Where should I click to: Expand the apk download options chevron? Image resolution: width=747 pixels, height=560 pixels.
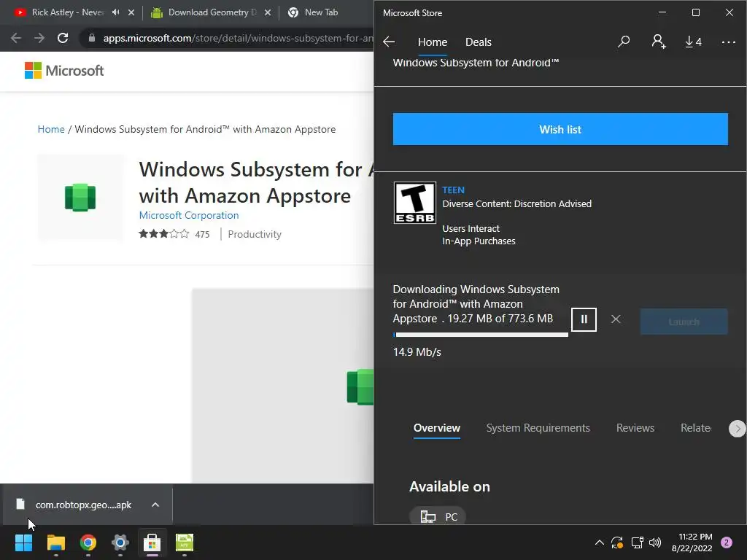pos(155,505)
